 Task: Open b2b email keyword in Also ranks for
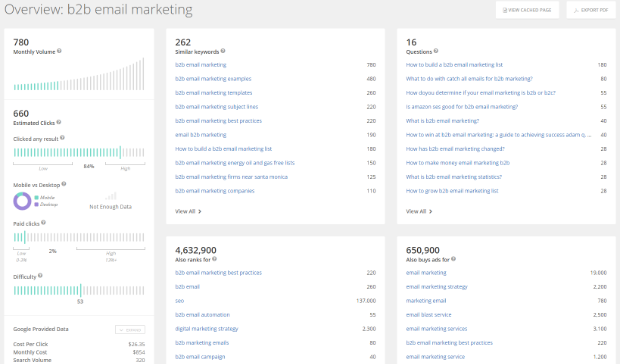187,287
